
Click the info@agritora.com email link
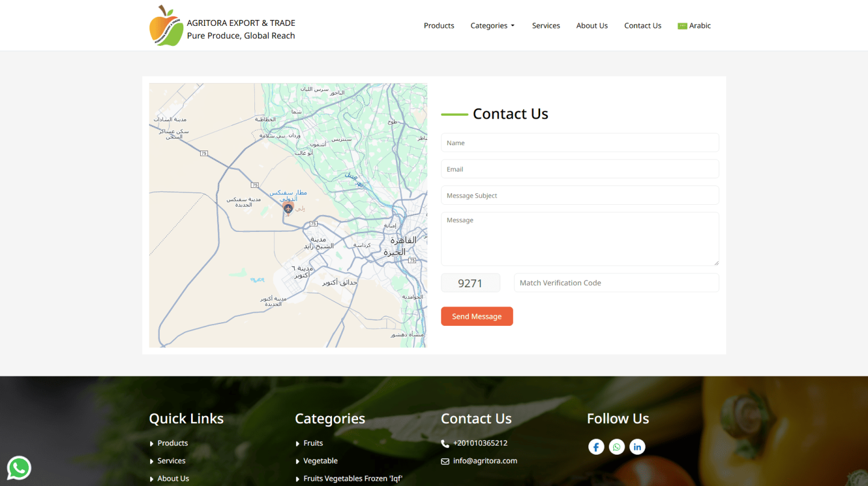485,461
